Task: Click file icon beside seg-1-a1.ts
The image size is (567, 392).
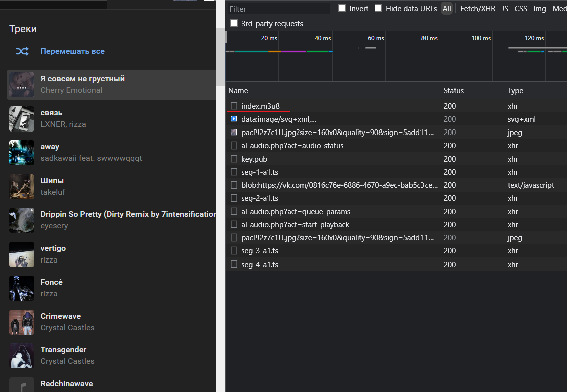Action: pos(234,172)
